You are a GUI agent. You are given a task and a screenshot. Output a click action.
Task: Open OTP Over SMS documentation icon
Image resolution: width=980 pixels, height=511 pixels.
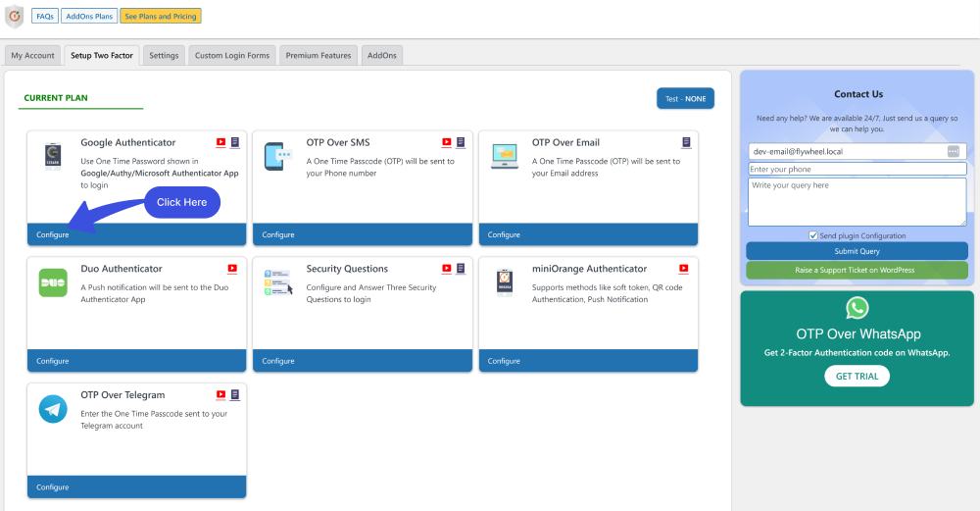[461, 142]
